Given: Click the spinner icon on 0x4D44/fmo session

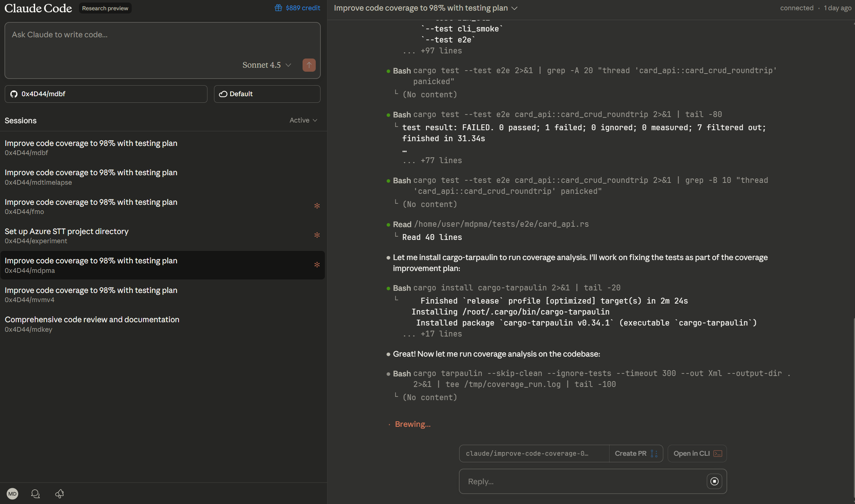Looking at the screenshot, I should pyautogui.click(x=317, y=206).
